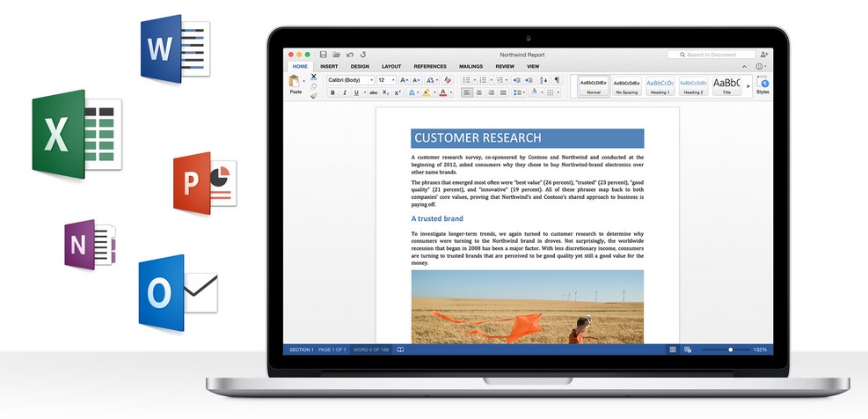Expand the Paste options arrow

click(x=304, y=82)
